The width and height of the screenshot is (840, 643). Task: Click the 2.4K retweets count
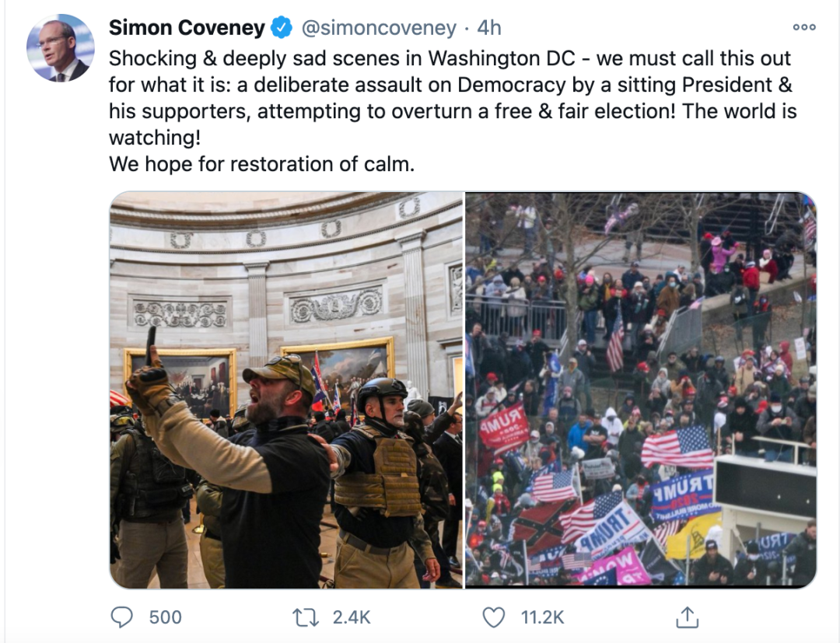(352, 617)
